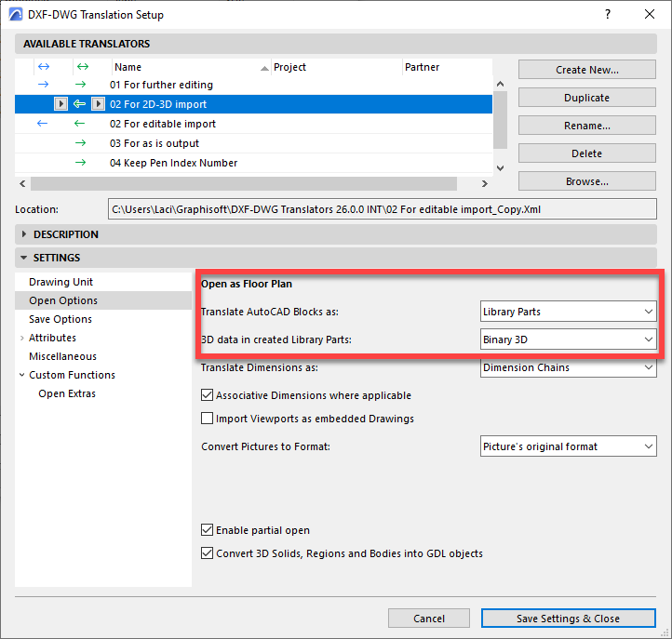This screenshot has width=672, height=639.
Task: Click green right arrow in 01 For further editing row
Action: 81,85
